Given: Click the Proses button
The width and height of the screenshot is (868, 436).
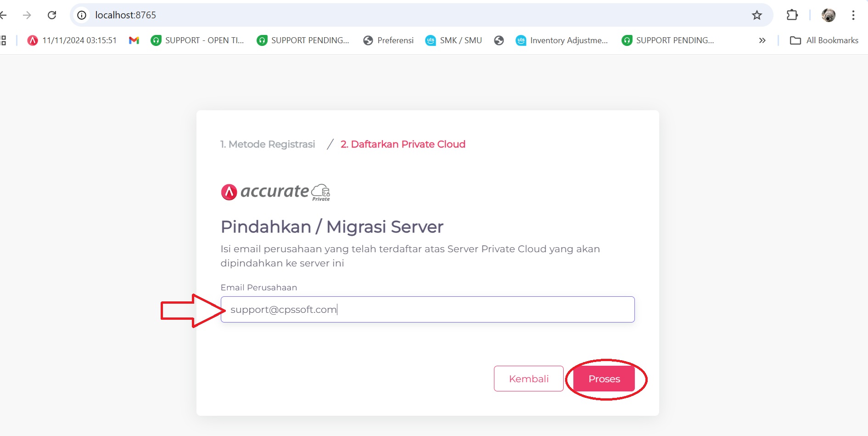Looking at the screenshot, I should (604, 379).
